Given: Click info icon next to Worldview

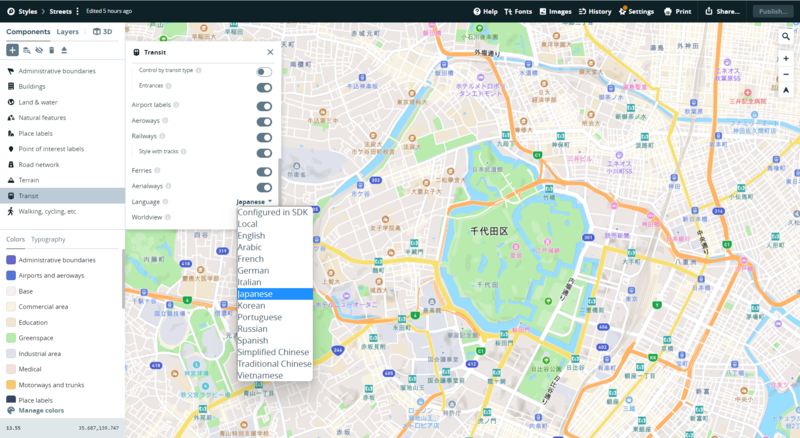Looking at the screenshot, I should pos(168,217).
